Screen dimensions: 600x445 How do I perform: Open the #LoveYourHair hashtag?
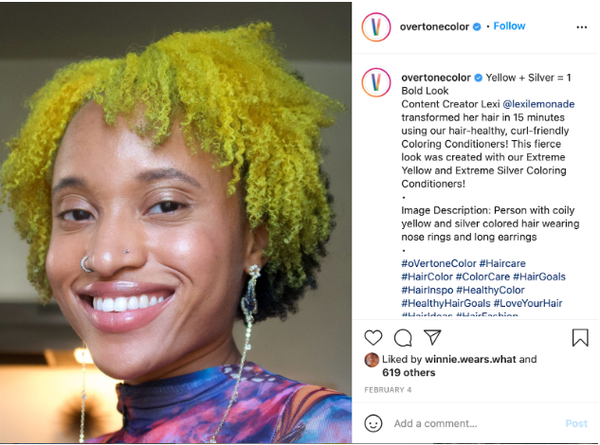(x=528, y=303)
